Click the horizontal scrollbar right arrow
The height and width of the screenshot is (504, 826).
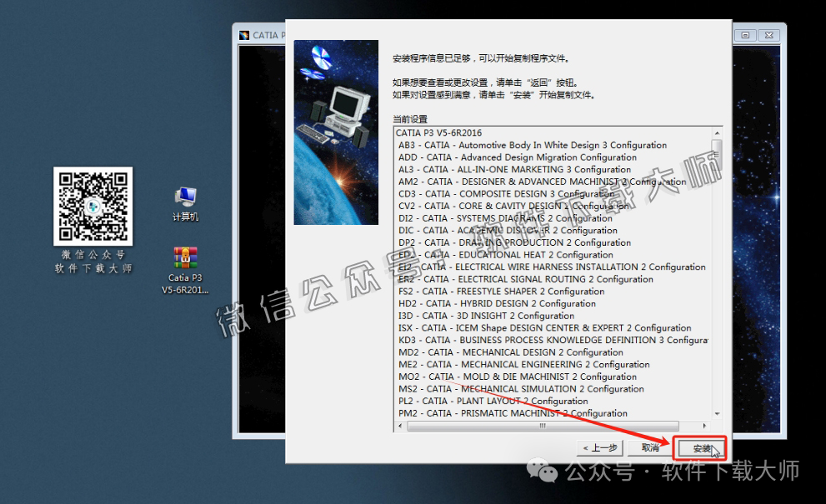click(706, 426)
